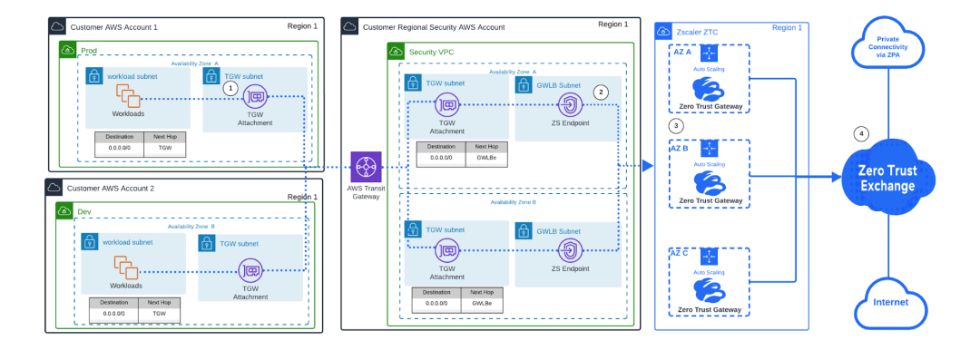Click the 'Dev' VPC label
The image size is (980, 350).
pos(83,212)
